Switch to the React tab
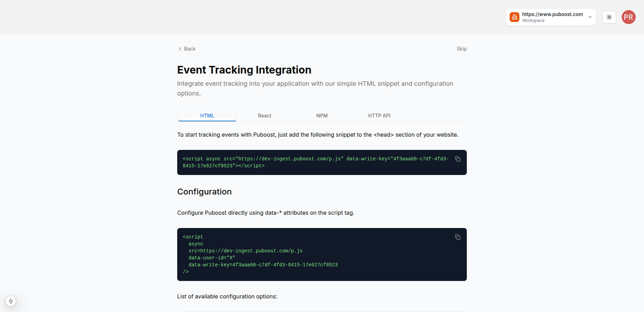The width and height of the screenshot is (644, 312). coord(265,116)
